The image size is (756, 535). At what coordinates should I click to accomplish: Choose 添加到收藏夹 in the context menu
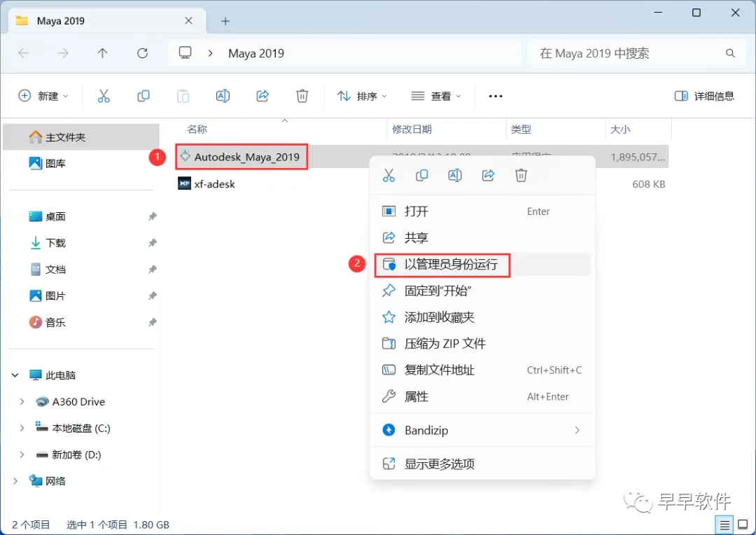pyautogui.click(x=482, y=317)
